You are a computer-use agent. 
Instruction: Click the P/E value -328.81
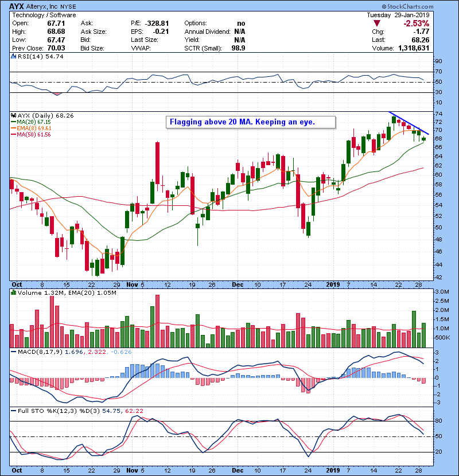click(x=157, y=24)
